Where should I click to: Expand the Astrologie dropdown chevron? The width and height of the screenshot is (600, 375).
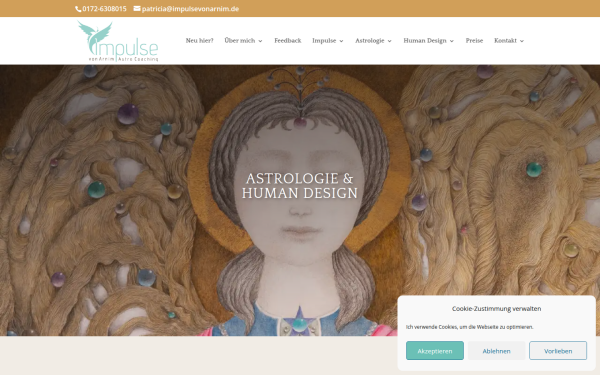click(x=390, y=41)
